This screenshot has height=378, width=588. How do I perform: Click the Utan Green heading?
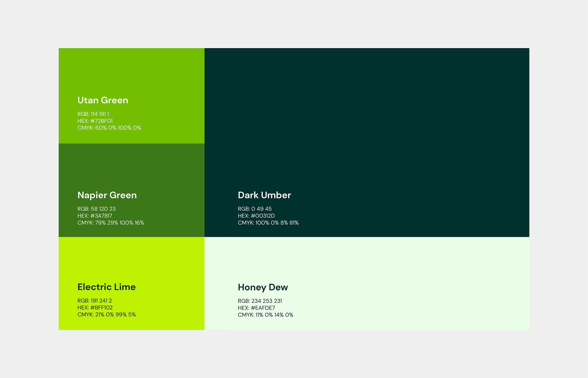click(x=103, y=100)
